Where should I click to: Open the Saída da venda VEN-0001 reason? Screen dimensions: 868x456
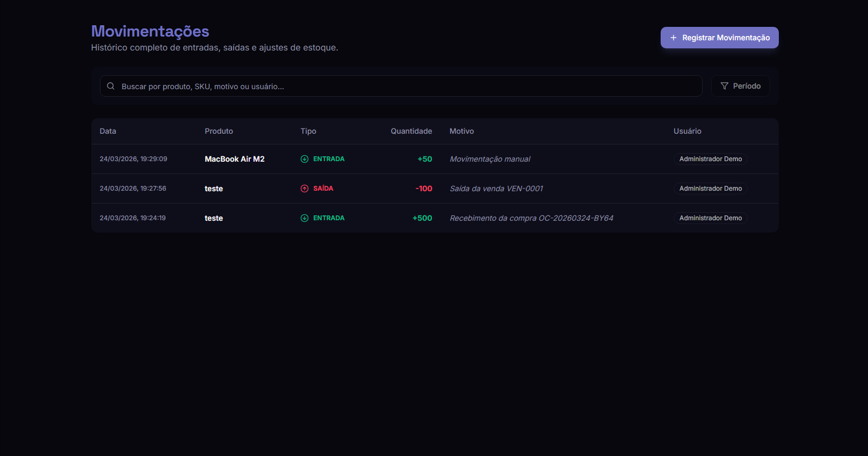point(496,189)
